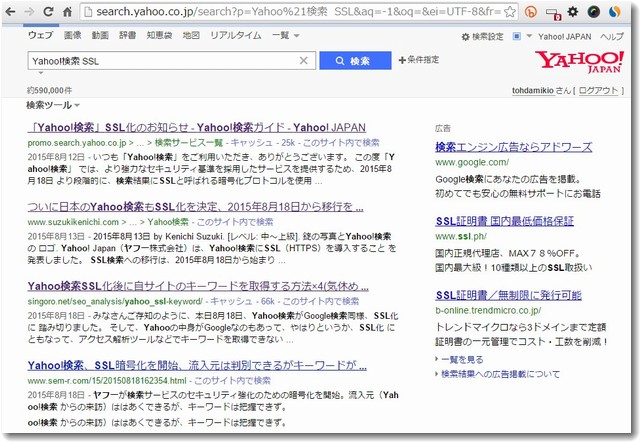Viewport: 640px width, 442px height.
Task: Open 検索サービス一覧 breadcrumb link
Action: point(189,143)
